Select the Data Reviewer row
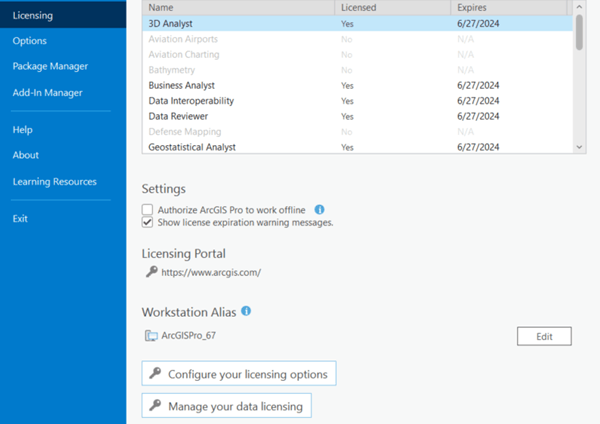This screenshot has width=600, height=424. pos(357,116)
